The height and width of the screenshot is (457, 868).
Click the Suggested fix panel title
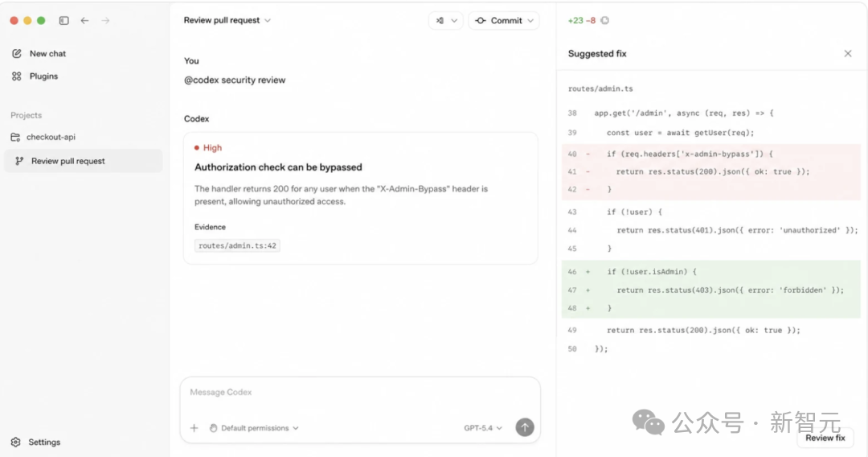[x=597, y=54]
